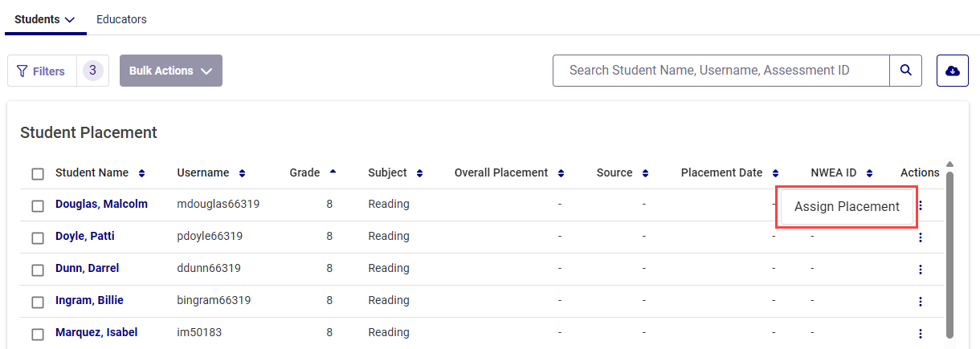Click the student search input field
Image resolution: width=980 pixels, height=349 pixels.
721,71
